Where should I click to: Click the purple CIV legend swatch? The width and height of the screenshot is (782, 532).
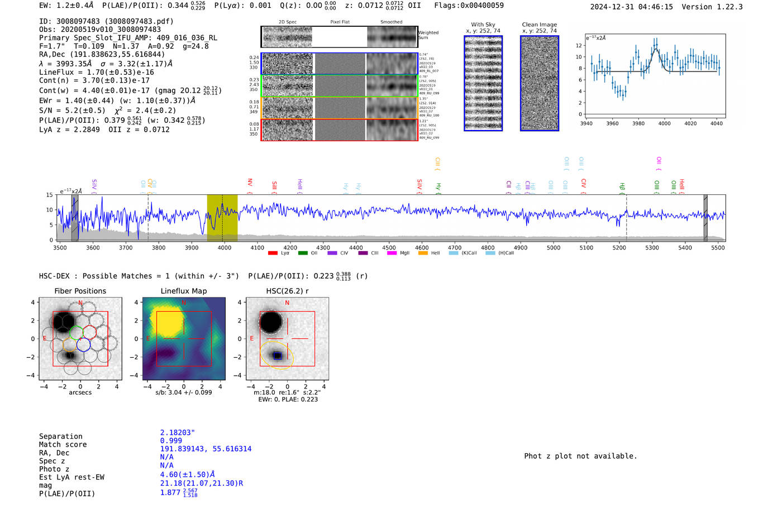pos(332,253)
